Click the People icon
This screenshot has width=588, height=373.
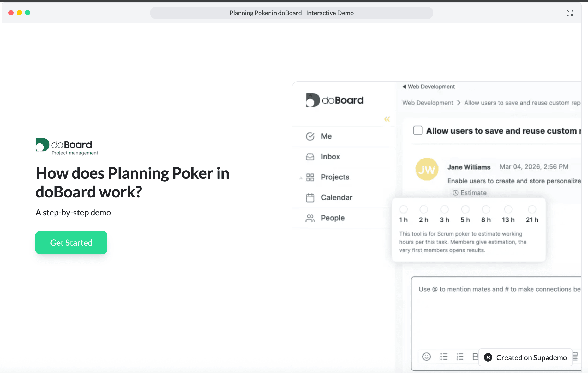click(x=310, y=218)
